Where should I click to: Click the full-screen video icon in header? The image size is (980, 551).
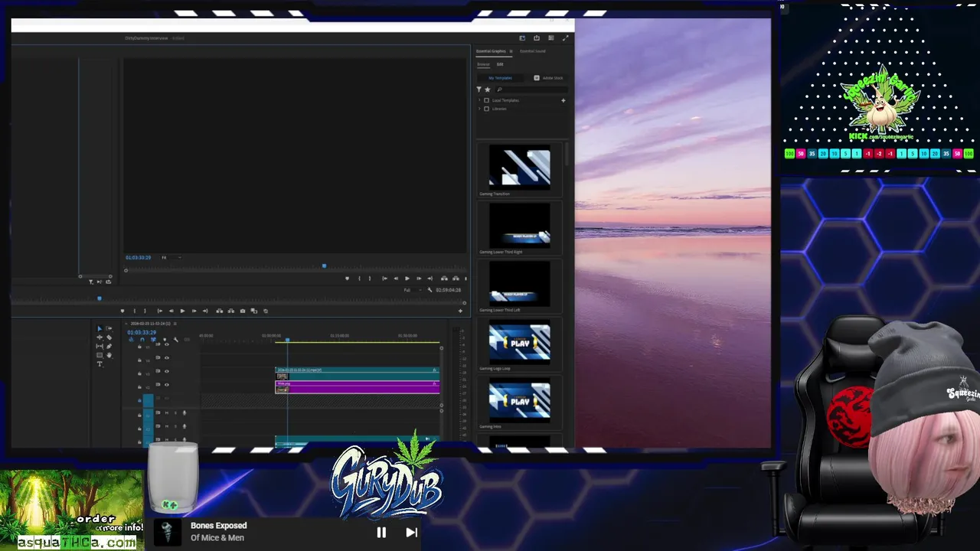point(565,37)
